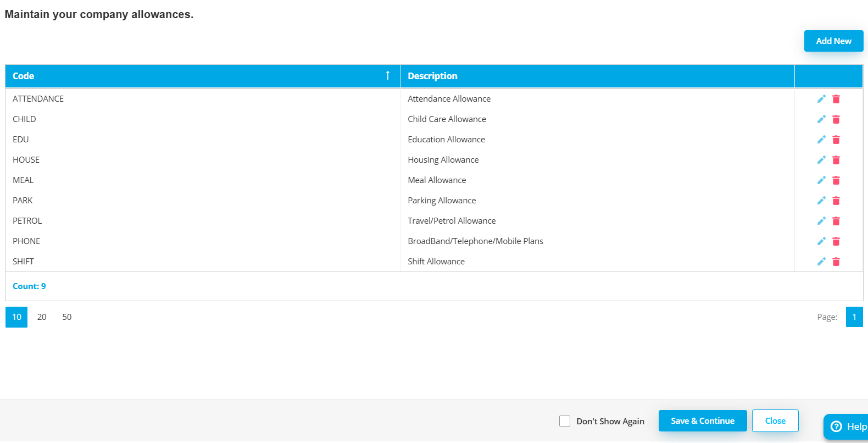The height and width of the screenshot is (443, 868).
Task: Edit the SHIFT allowance entry
Action: click(x=821, y=262)
